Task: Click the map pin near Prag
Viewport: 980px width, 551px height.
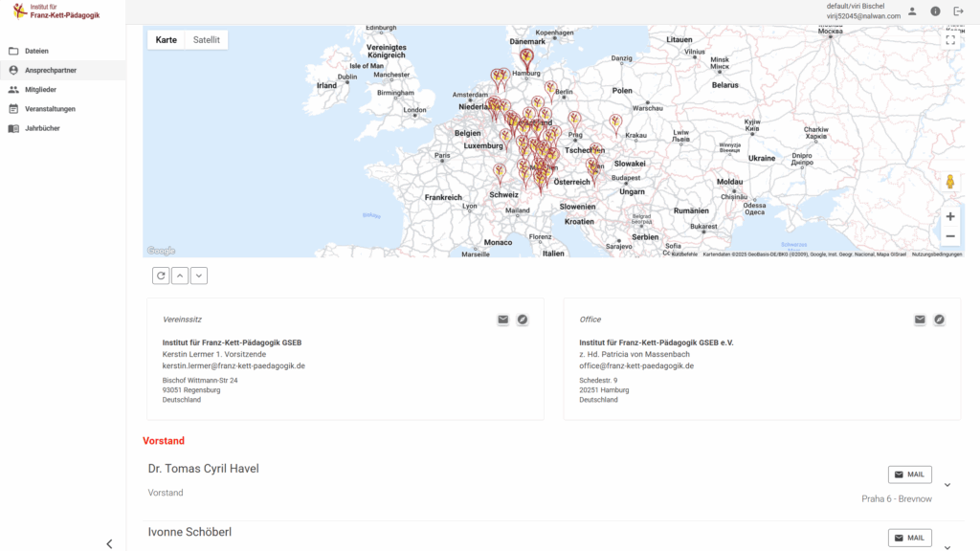Action: pyautogui.click(x=574, y=121)
